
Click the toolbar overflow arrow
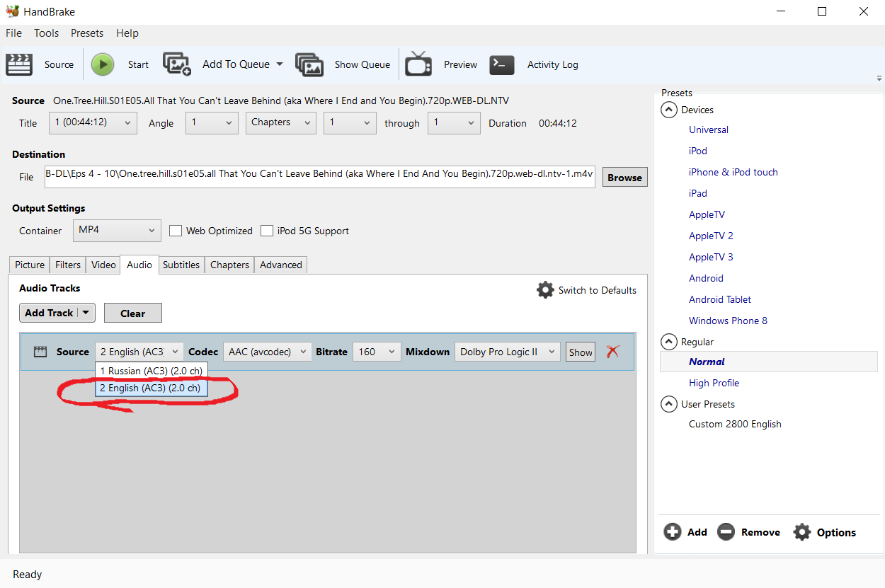coord(879,79)
